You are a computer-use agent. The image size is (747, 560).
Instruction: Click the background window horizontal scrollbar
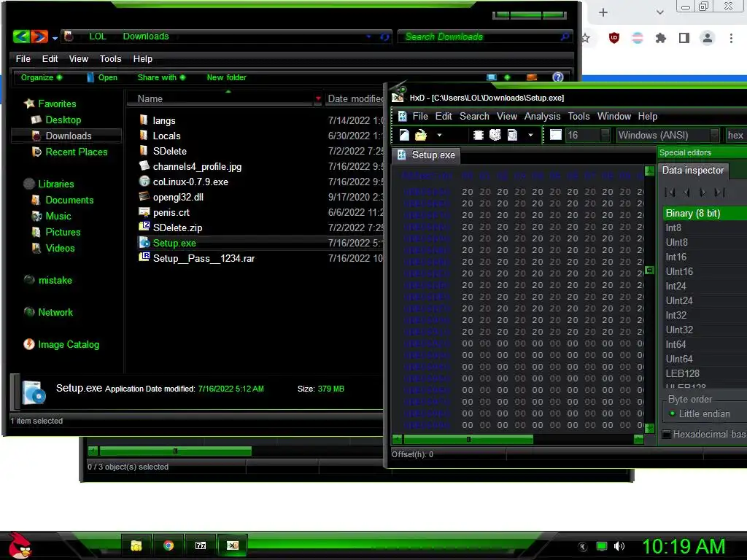click(x=175, y=451)
